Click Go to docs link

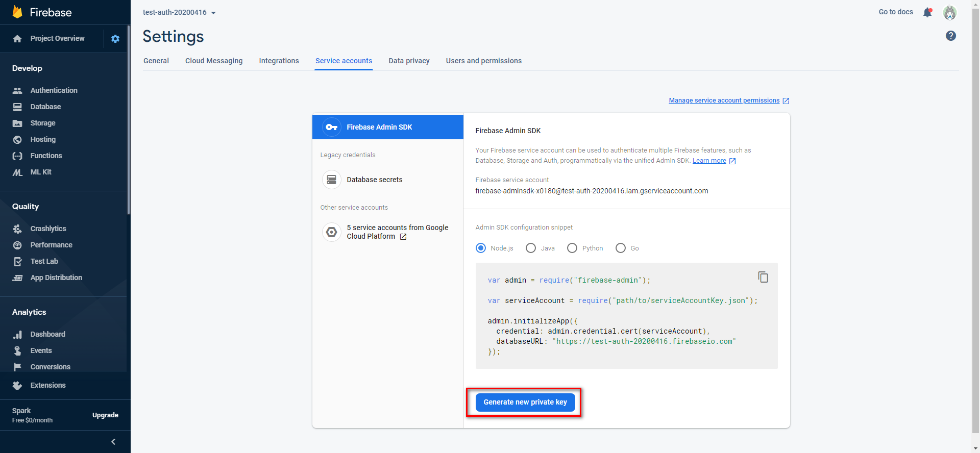click(896, 12)
